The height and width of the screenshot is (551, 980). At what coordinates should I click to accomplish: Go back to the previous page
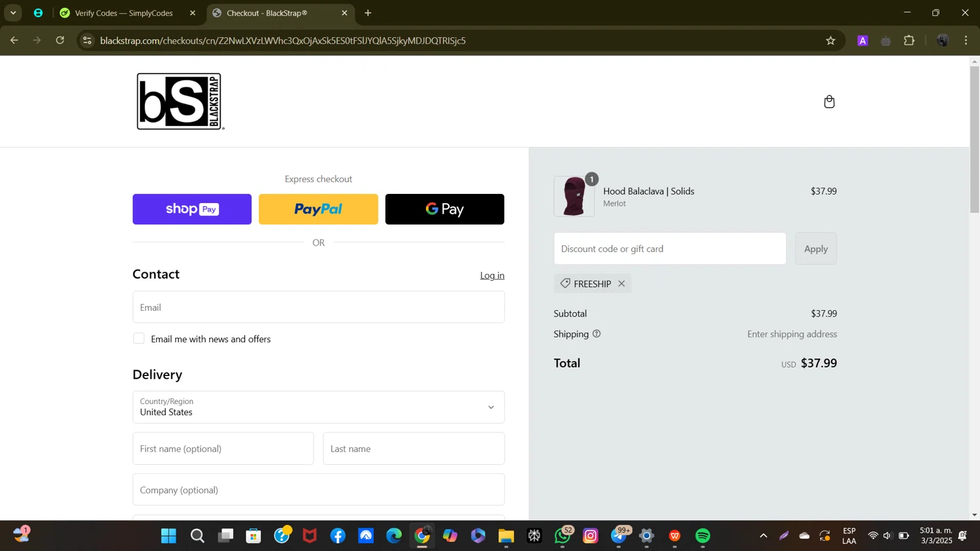pos(14,40)
